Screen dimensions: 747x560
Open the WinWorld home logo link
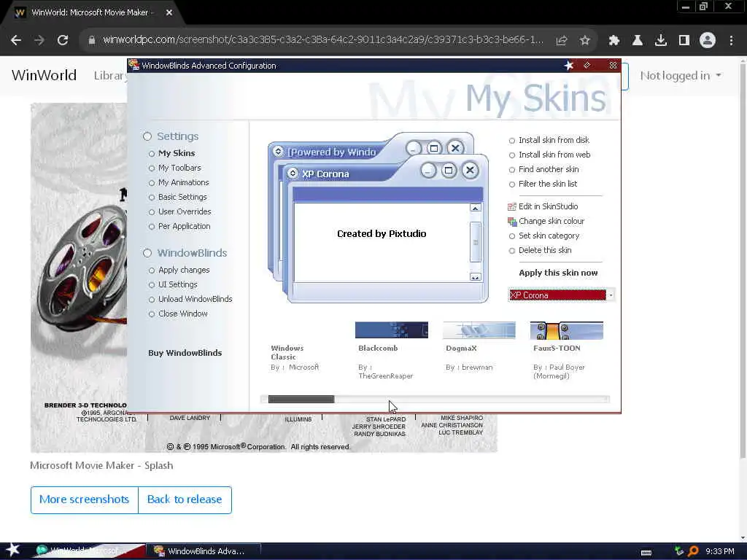44,76
